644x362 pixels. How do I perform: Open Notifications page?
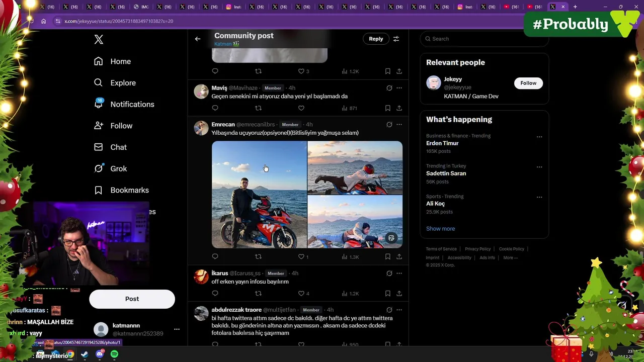(124, 104)
